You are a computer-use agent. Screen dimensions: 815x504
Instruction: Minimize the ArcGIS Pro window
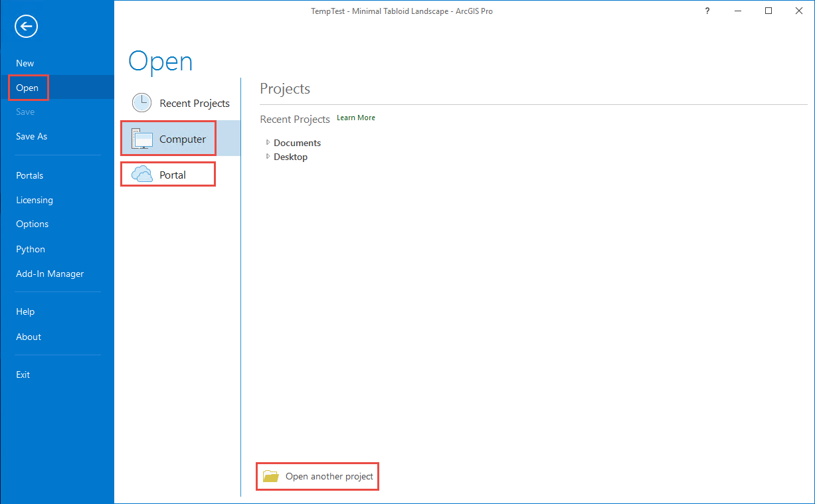pos(738,11)
